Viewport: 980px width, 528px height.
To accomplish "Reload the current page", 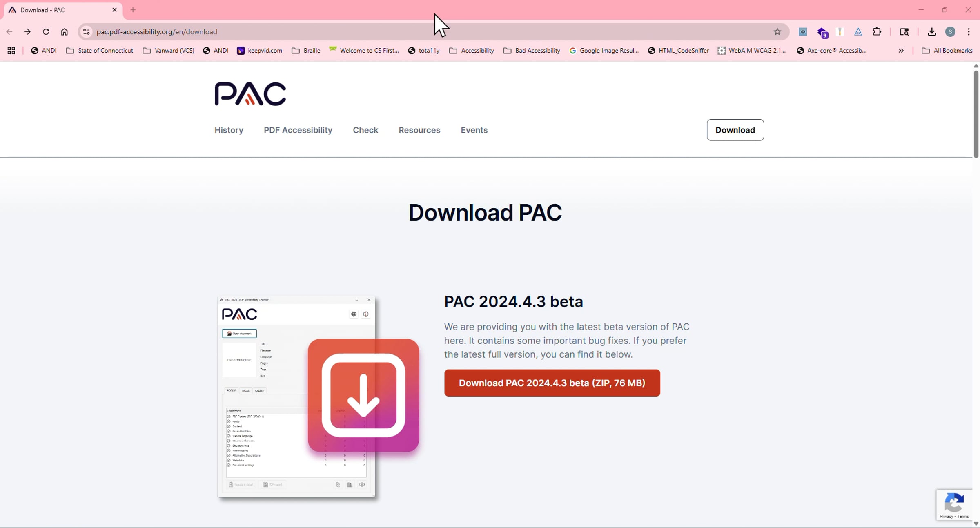I will 46,32.
